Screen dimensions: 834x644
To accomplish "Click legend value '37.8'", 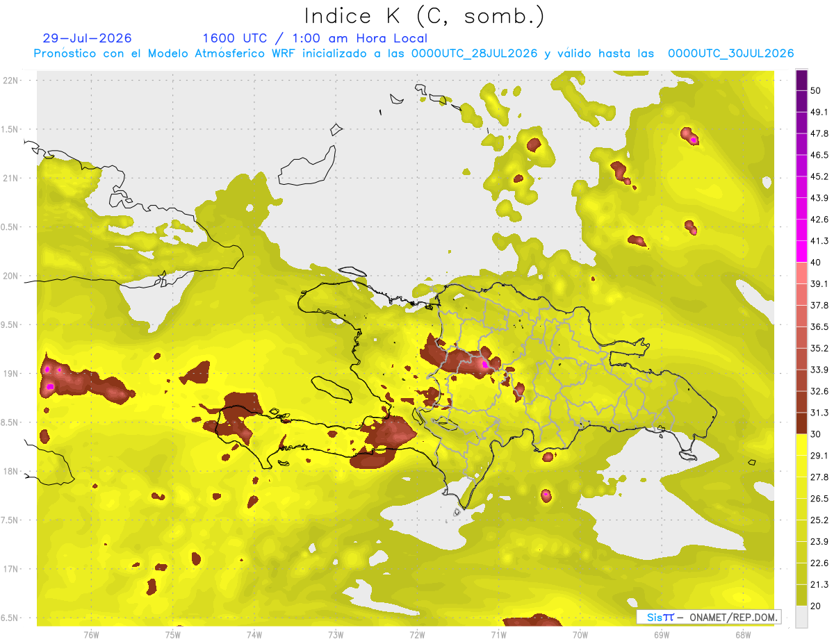I will (x=819, y=306).
